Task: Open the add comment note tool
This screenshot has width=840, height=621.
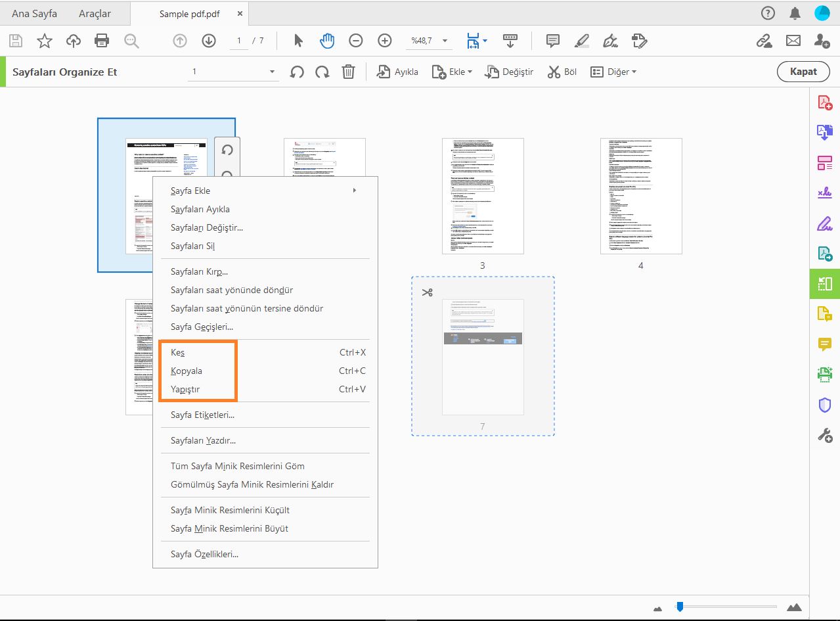Action: coord(554,41)
